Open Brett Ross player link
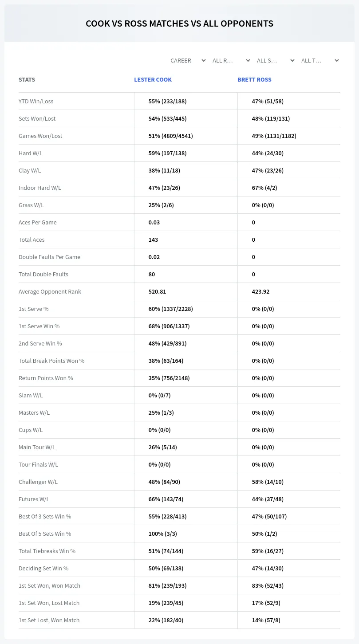Screen dimensions: 359x644 [x=254, y=80]
